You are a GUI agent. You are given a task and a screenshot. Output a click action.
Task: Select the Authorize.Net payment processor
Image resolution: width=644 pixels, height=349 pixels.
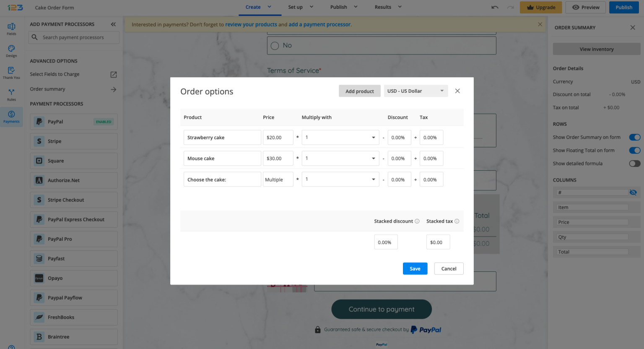coord(74,180)
